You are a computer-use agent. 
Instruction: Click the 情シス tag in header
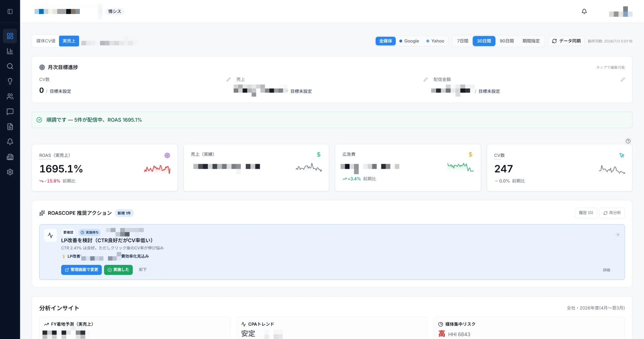(114, 11)
